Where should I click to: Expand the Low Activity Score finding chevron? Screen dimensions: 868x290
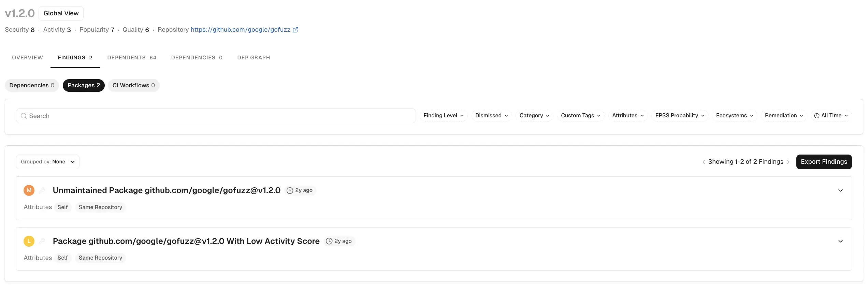coord(840,241)
